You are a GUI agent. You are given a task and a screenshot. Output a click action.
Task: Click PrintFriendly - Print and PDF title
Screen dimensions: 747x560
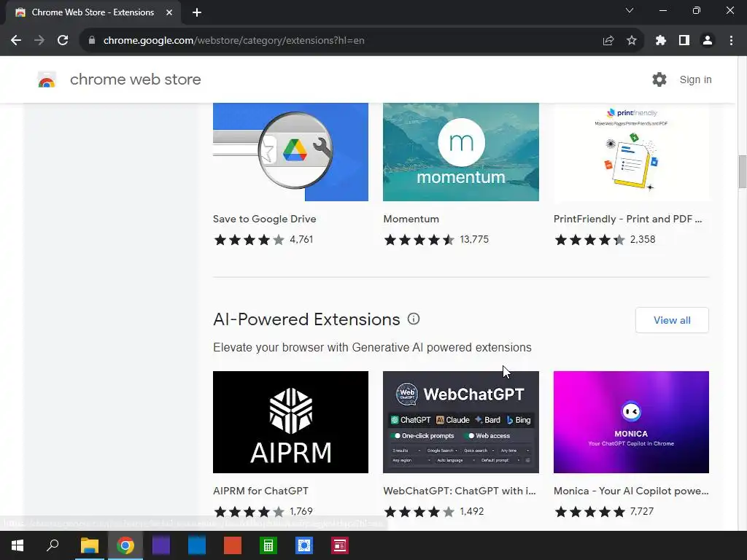627,219
